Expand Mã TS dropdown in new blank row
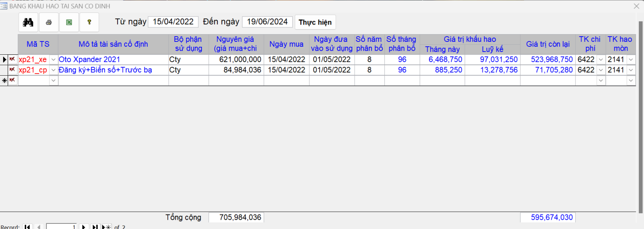 53,80
